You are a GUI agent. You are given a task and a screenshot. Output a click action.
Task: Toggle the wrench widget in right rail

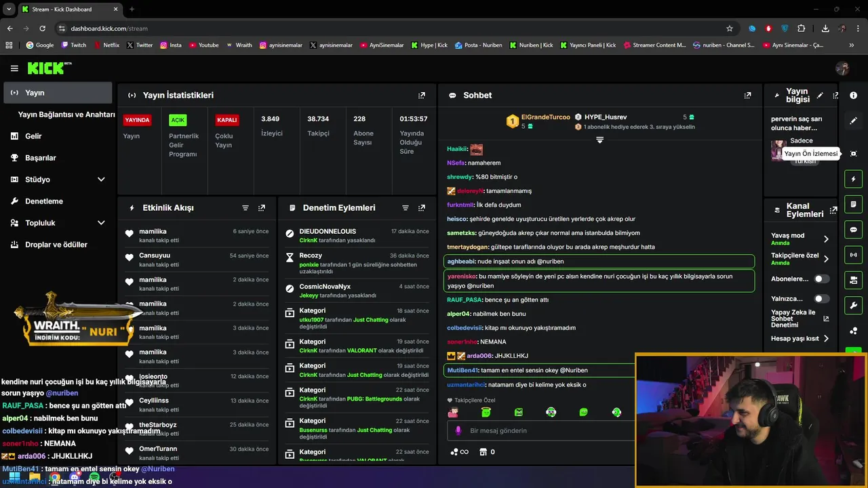[x=854, y=305]
